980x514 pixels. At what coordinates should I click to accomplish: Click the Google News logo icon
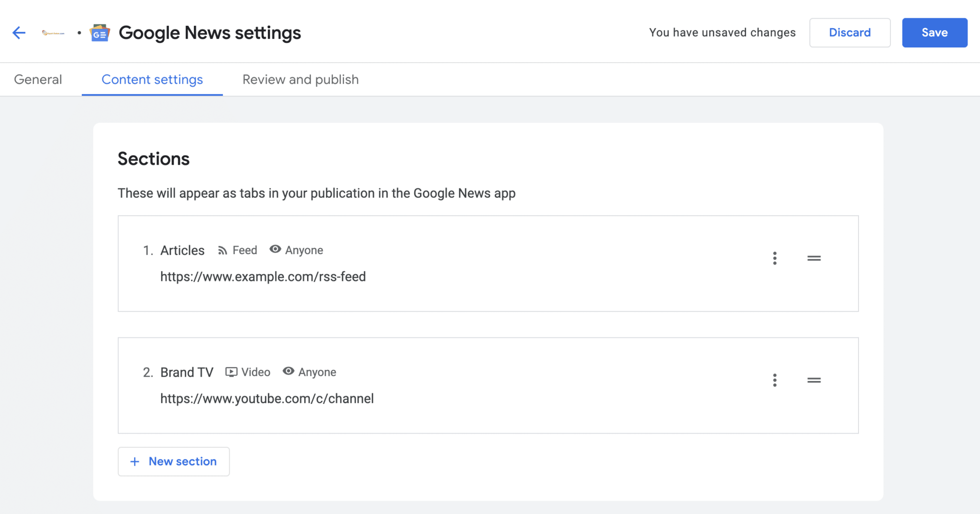(100, 33)
